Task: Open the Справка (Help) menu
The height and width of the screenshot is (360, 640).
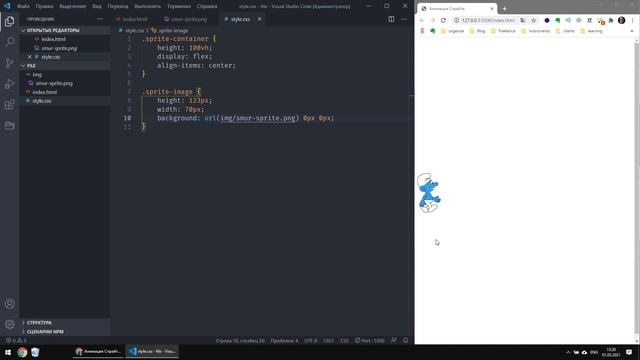Action: (x=207, y=6)
